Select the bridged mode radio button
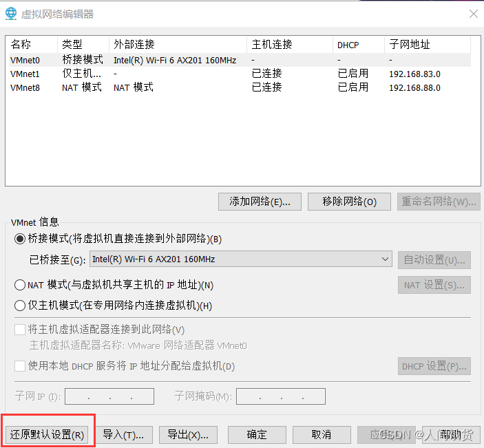Viewport: 484px width, 448px height. [x=20, y=239]
